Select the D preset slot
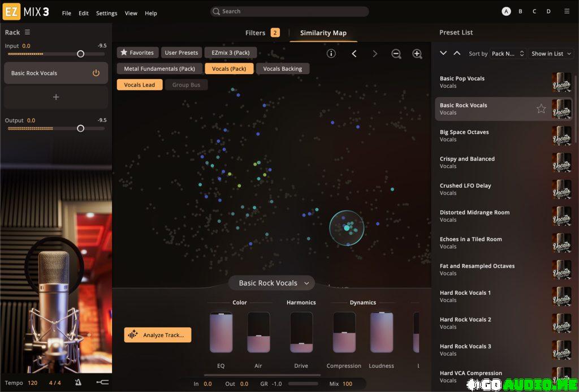Viewport: 579px width, 392px height. [x=548, y=11]
